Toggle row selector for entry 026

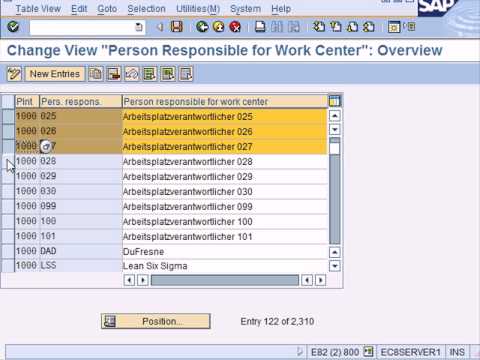point(8,131)
